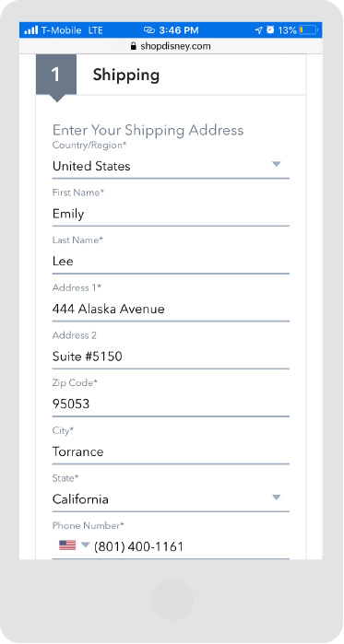Click the US flag in Phone Number
The height and width of the screenshot is (644, 344).
tap(67, 545)
